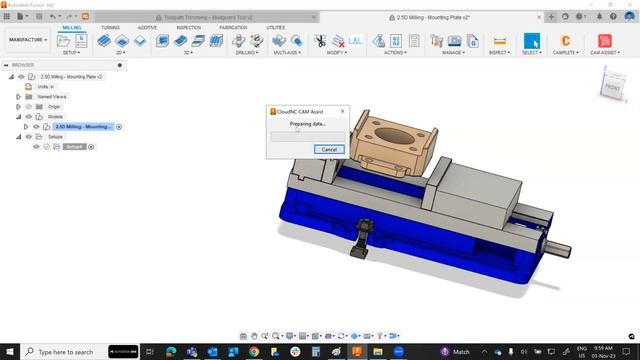Viewport: 640px width, 360px height.
Task: Switch to the FABRICATION tab
Action: pyautogui.click(x=233, y=27)
